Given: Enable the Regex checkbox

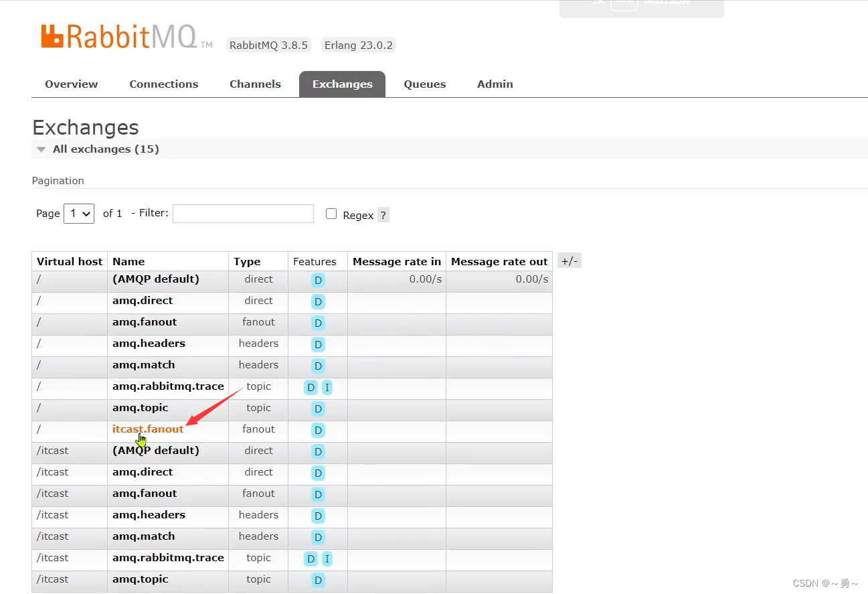Looking at the screenshot, I should click(331, 214).
